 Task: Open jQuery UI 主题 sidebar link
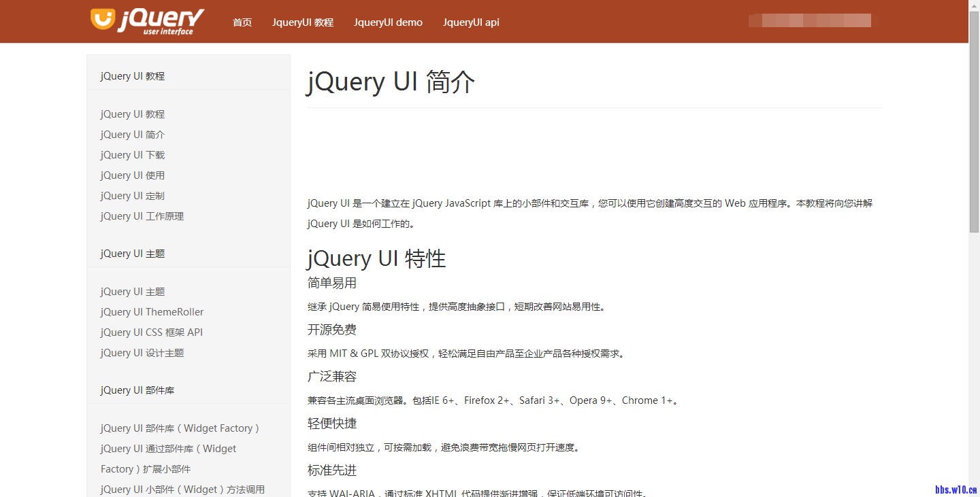tap(133, 292)
